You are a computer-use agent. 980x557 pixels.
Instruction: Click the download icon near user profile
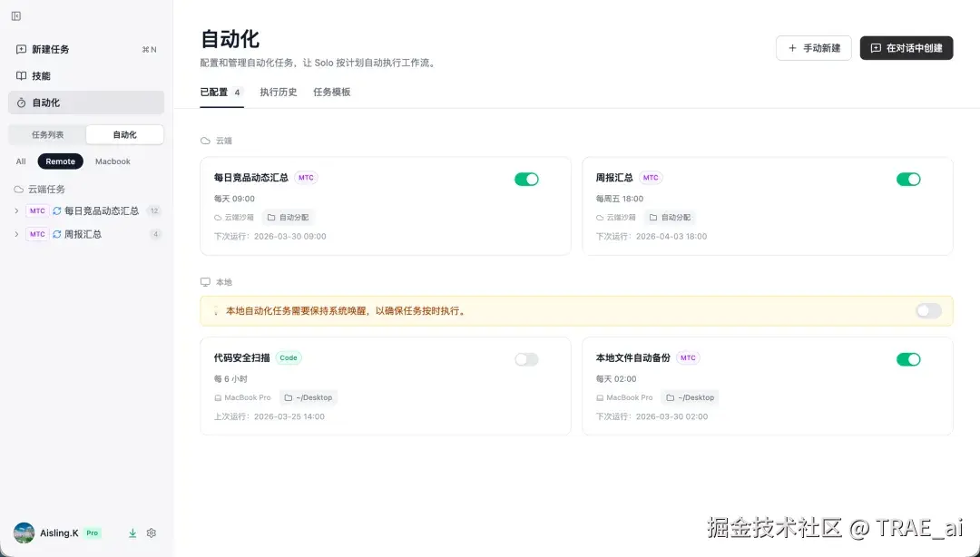pyautogui.click(x=132, y=533)
